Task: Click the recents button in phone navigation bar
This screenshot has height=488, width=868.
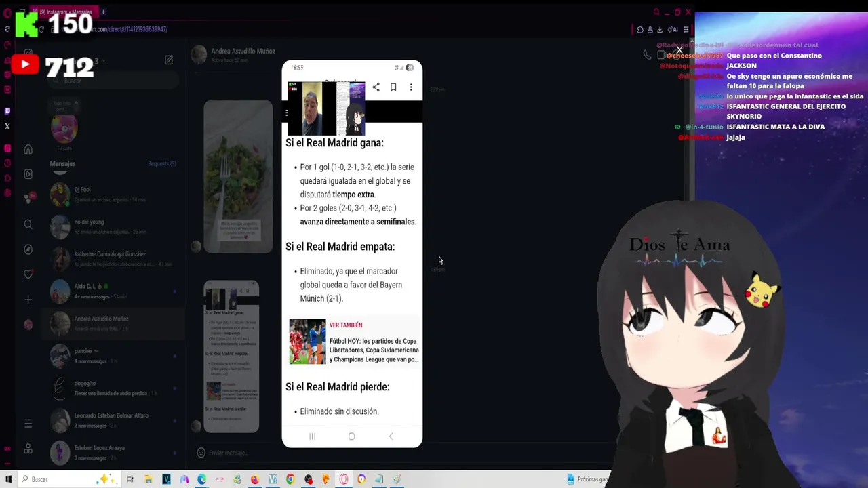Action: point(312,436)
